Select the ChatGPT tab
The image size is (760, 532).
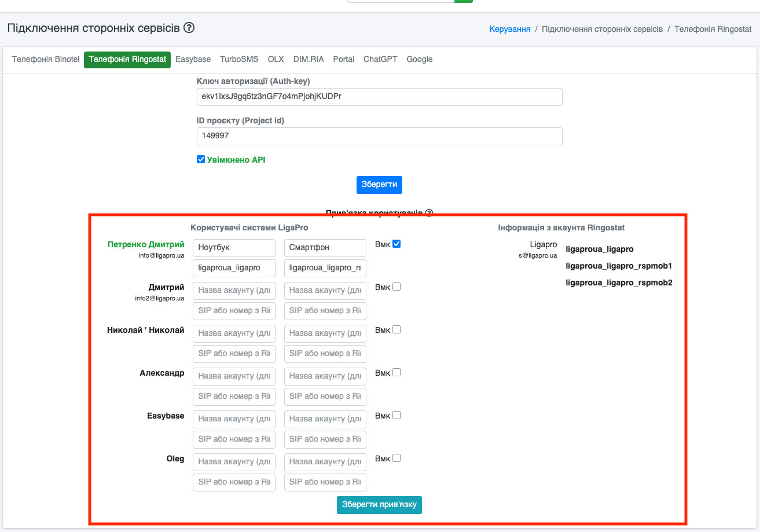click(x=380, y=60)
